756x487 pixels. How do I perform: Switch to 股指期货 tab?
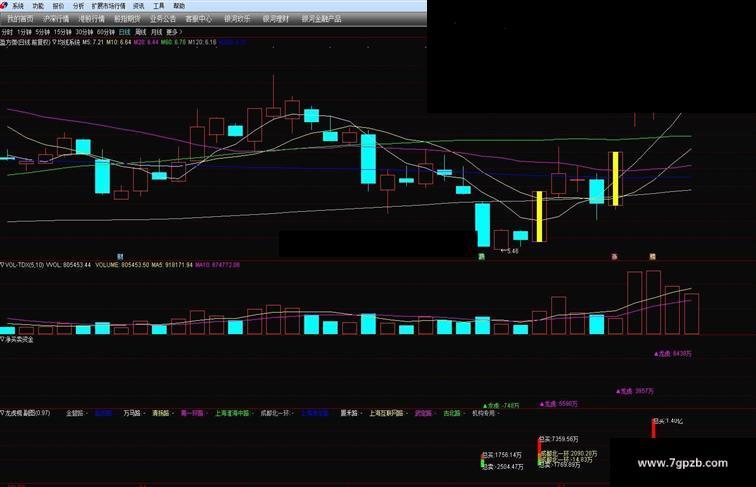127,19
